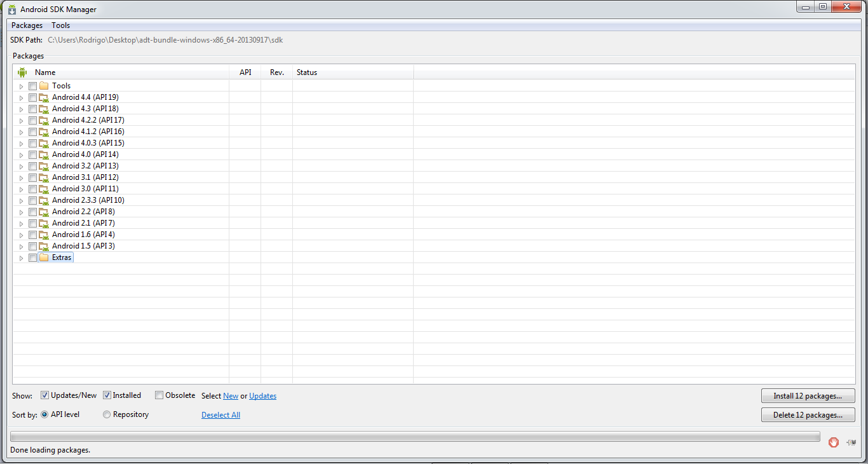868x464 pixels.
Task: Open the log window icon beside stop
Action: tap(851, 442)
